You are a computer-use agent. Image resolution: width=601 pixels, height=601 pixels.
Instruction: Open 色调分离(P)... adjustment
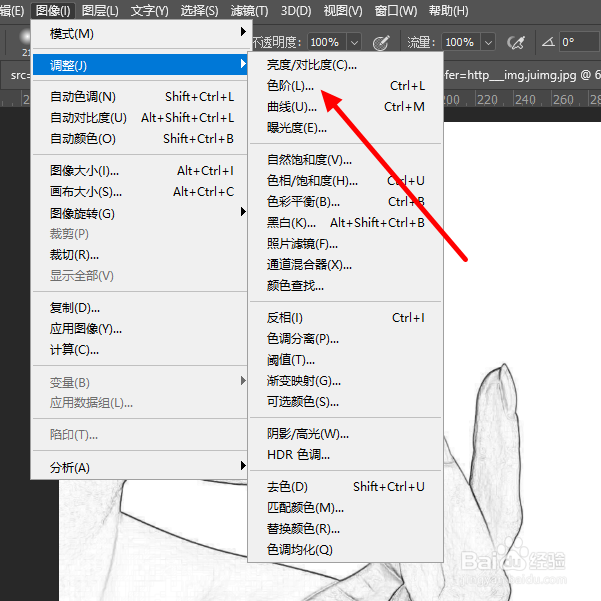pos(345,338)
